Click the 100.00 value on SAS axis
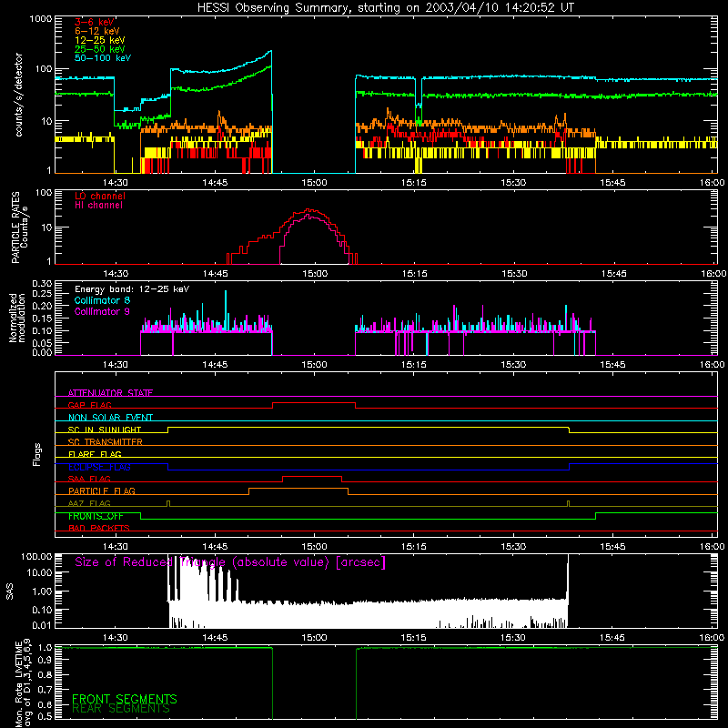The image size is (728, 728). (36, 556)
